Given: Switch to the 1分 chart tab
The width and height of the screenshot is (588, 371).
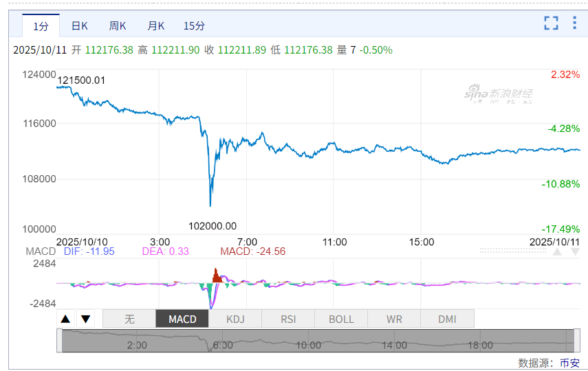Looking at the screenshot, I should pyautogui.click(x=41, y=26).
